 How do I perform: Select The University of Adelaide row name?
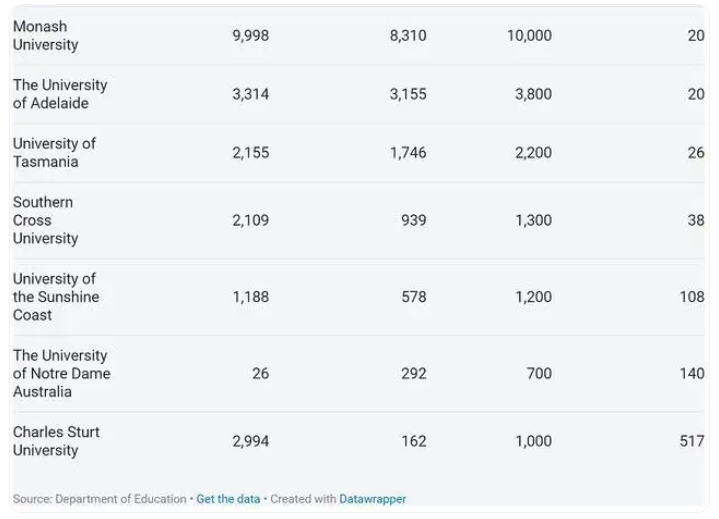(x=60, y=94)
